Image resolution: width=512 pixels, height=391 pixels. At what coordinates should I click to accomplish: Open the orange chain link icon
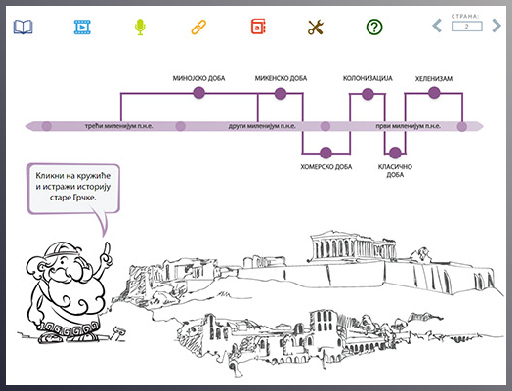(x=199, y=27)
